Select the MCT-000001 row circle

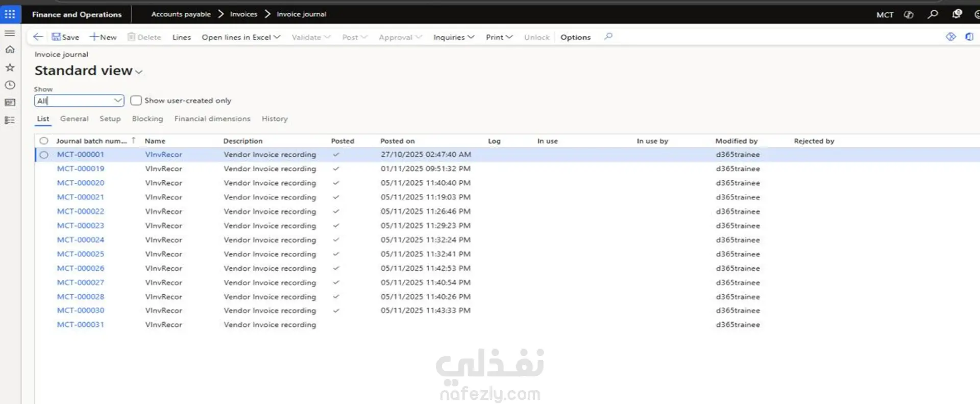click(x=44, y=155)
